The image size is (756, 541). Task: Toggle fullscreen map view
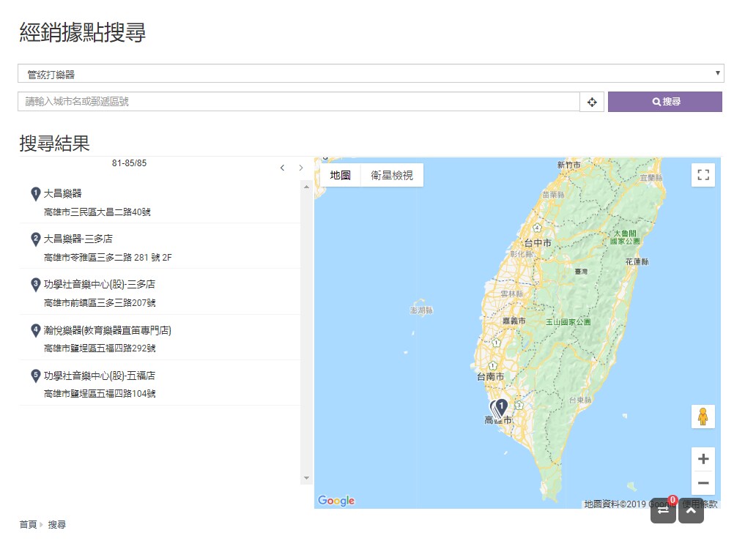tap(703, 175)
